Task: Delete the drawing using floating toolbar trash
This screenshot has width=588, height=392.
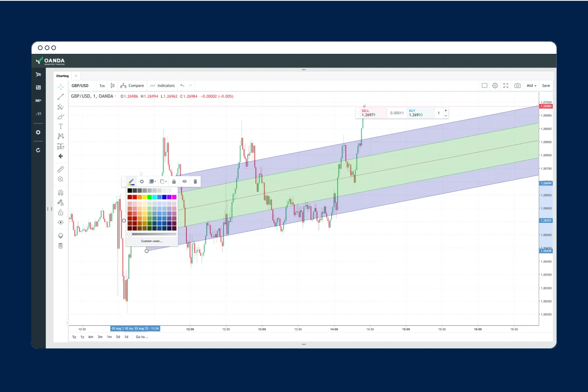Action: pyautogui.click(x=195, y=181)
